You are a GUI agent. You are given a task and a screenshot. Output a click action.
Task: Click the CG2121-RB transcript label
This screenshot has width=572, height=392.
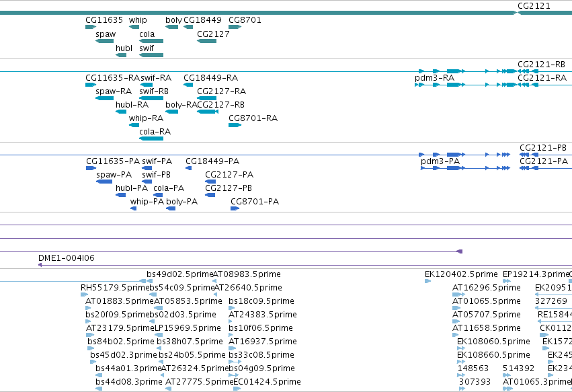point(541,65)
